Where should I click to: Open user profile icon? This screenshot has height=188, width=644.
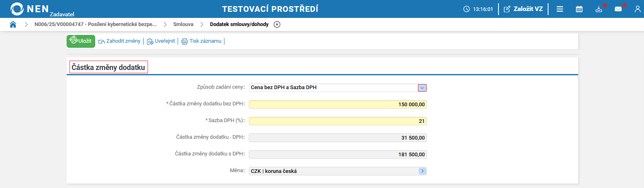point(637,9)
